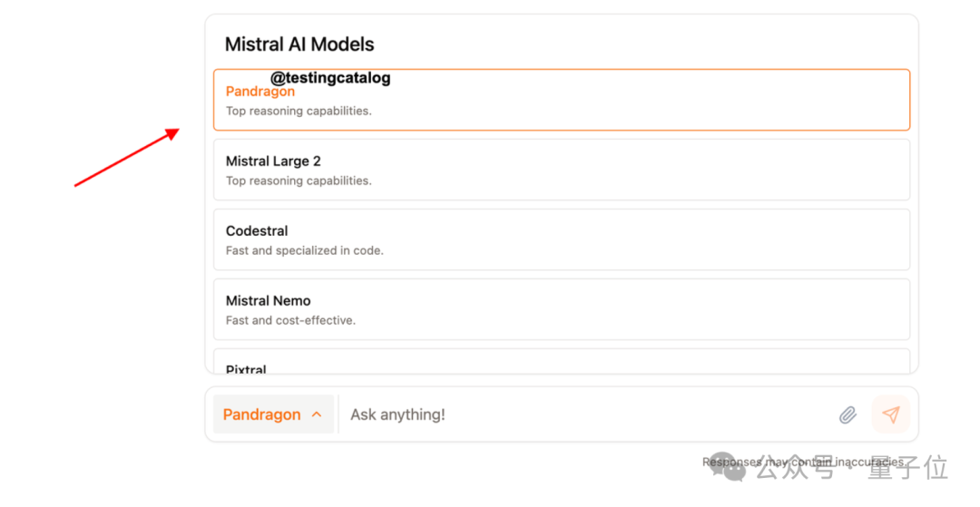Click Pandragon's "Top reasoning capabilities" description
This screenshot has height=507, width=980.
pos(299,112)
